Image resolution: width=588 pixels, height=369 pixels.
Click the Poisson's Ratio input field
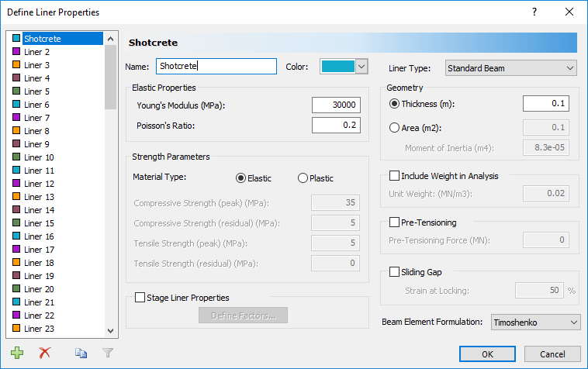[336, 125]
